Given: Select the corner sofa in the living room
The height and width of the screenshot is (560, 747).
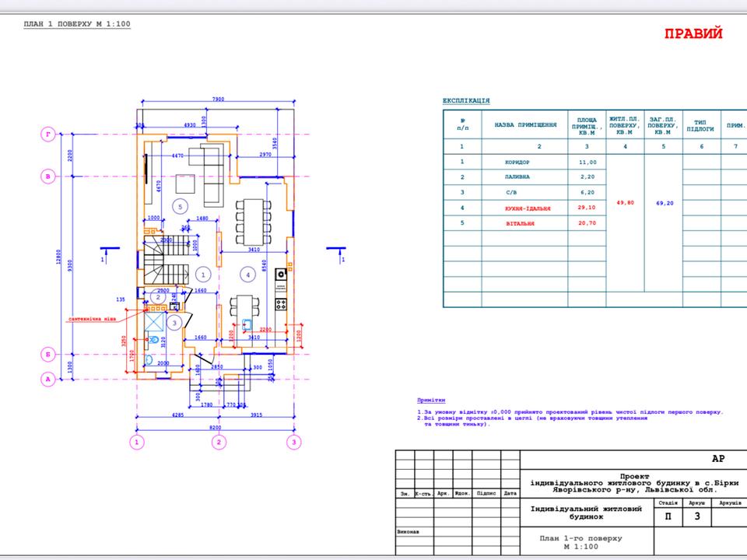Looking at the screenshot, I should point(212,167).
